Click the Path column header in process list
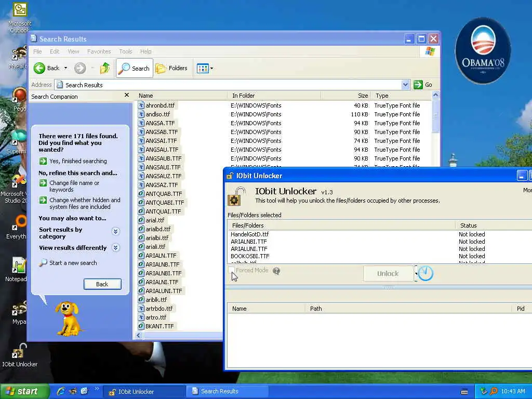This screenshot has height=399, width=532. point(408,309)
